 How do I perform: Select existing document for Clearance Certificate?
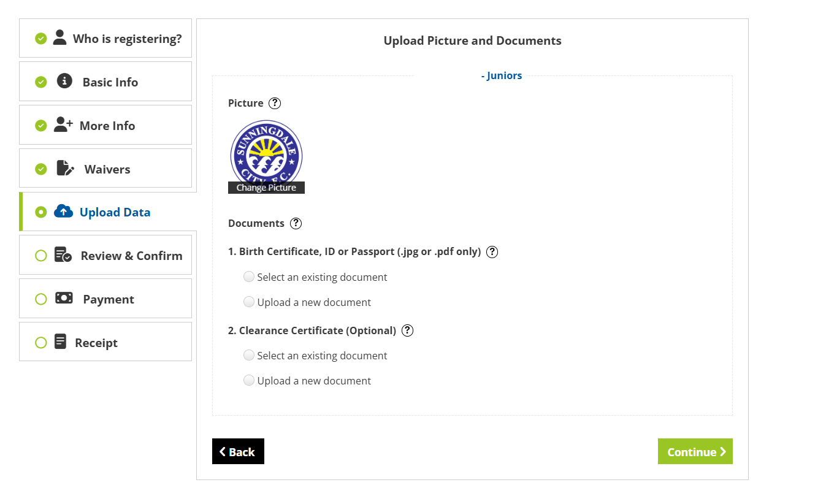pyautogui.click(x=249, y=355)
